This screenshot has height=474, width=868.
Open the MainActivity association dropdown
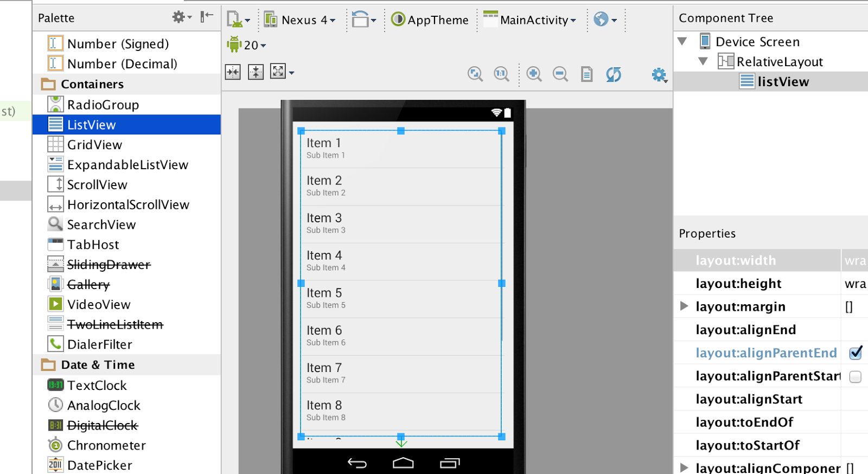pyautogui.click(x=529, y=20)
